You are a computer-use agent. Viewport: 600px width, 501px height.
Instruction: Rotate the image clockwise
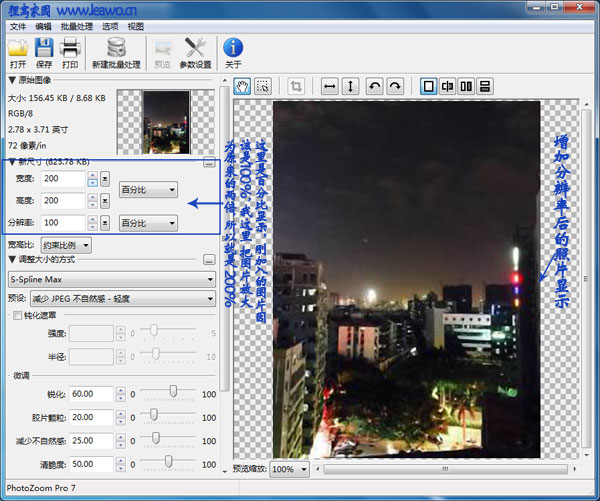point(395,86)
